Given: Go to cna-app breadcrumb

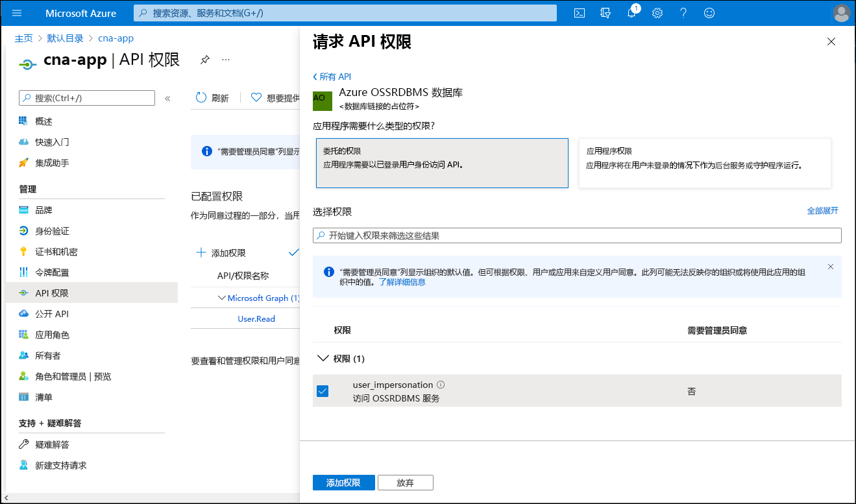Looking at the screenshot, I should pos(116,38).
